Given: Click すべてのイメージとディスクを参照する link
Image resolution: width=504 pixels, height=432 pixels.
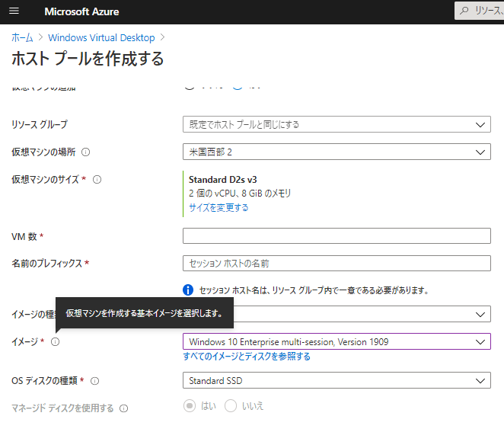Looking at the screenshot, I should pyautogui.click(x=247, y=357).
